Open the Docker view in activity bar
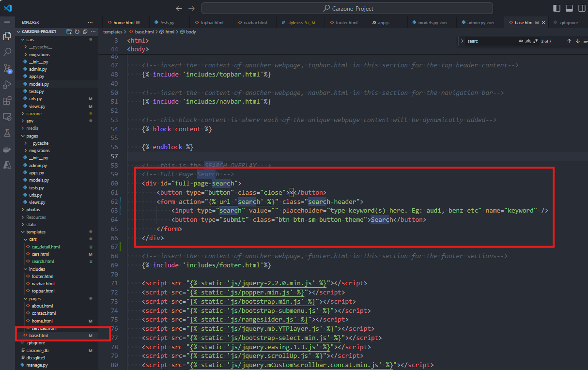 pos(7,149)
